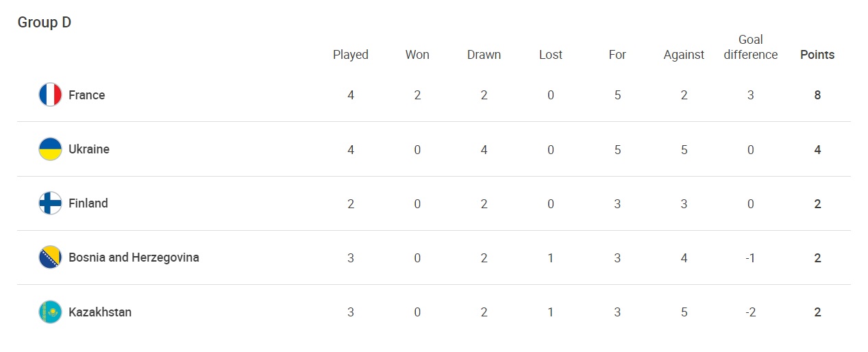Click the Against column header
Viewport: 868px width, 352px height.
coord(684,55)
